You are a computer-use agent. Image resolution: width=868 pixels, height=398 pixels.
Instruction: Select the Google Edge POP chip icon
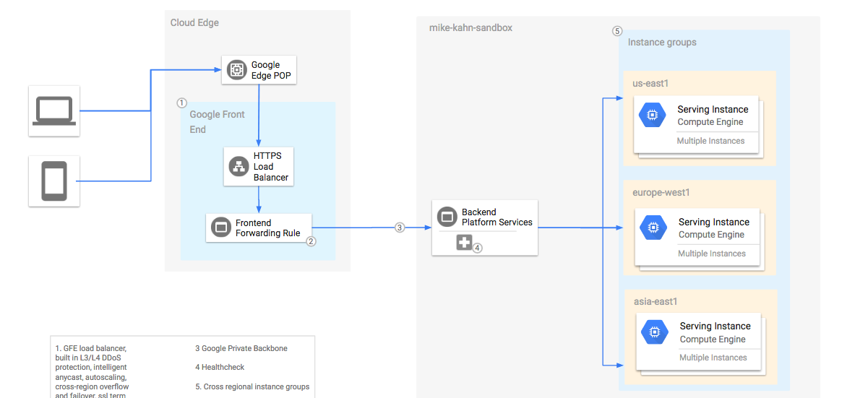[x=236, y=70]
